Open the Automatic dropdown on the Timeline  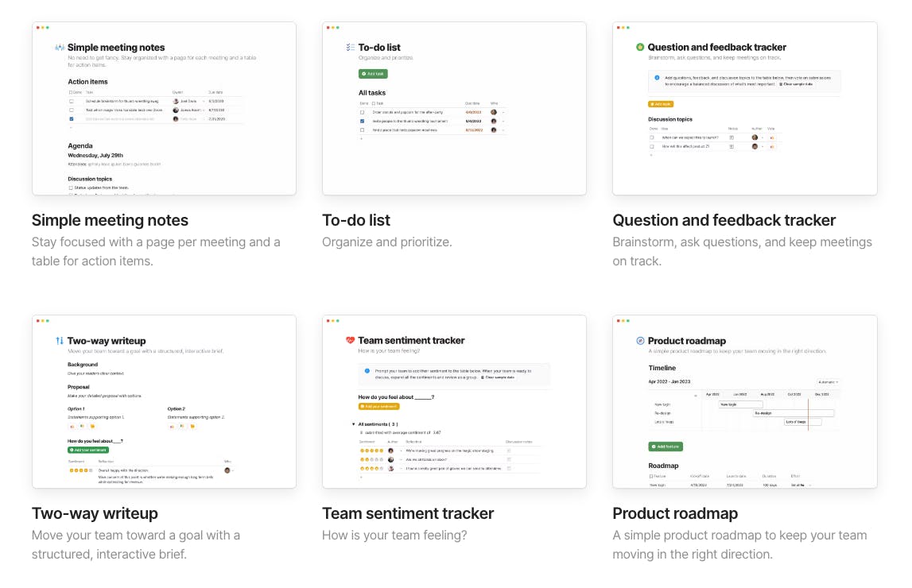(x=828, y=382)
